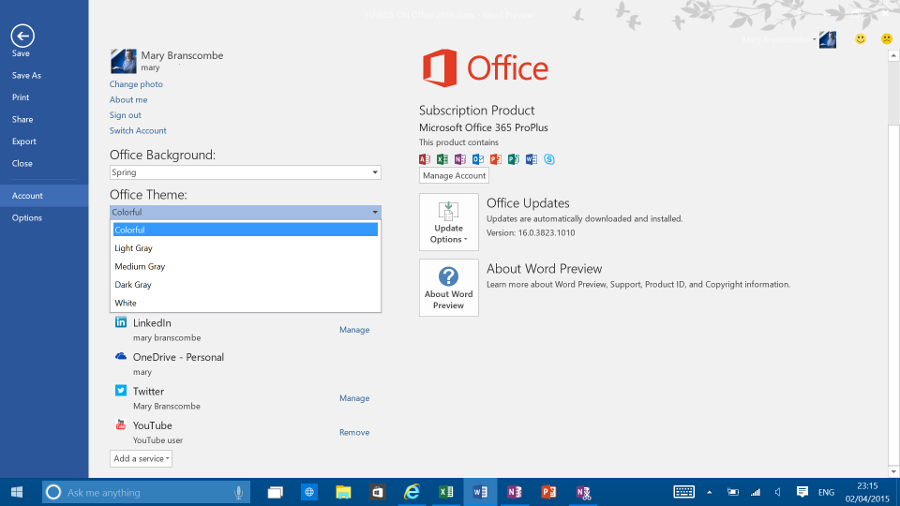This screenshot has height=506, width=900.
Task: Open Task View on the taskbar
Action: 276,492
